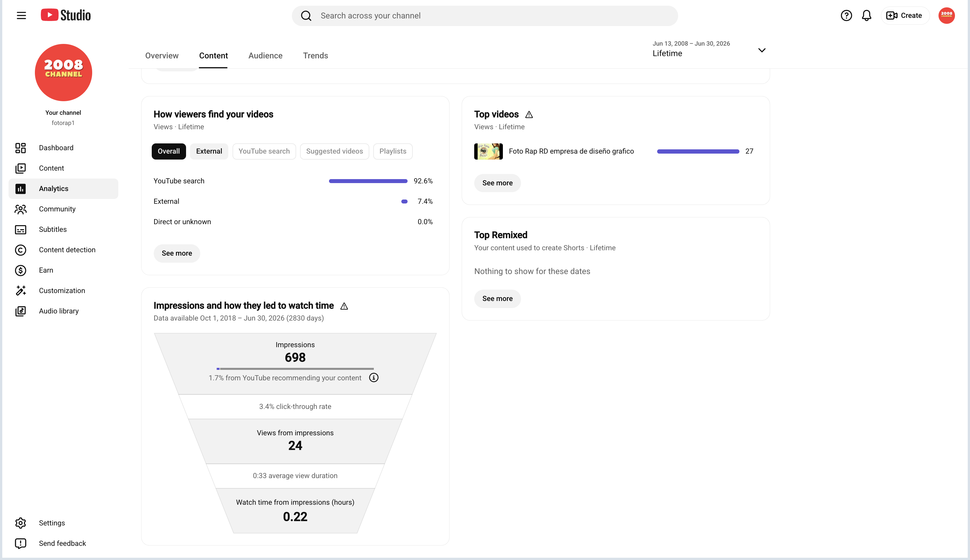Open Subtitles in the sidebar

coord(64,229)
